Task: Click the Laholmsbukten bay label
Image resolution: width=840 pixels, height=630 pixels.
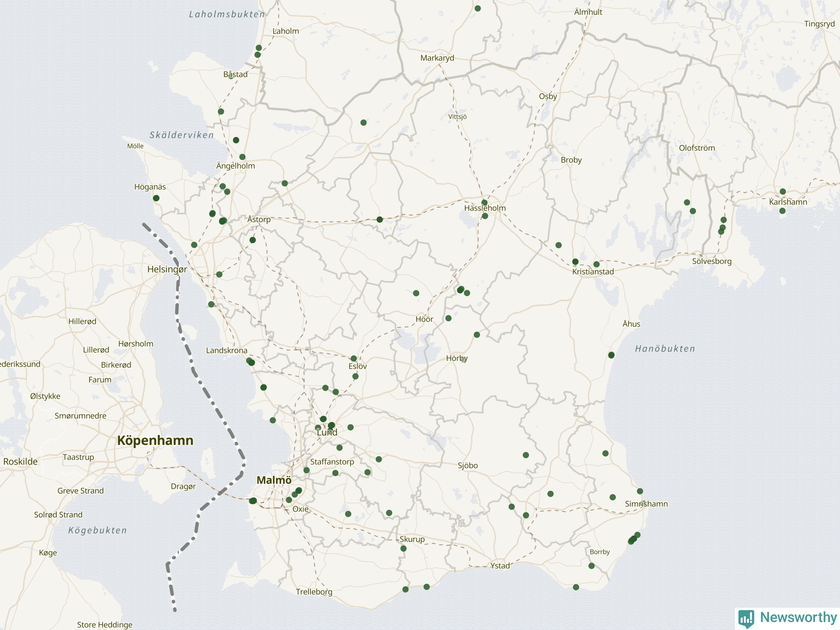Action: (x=227, y=14)
